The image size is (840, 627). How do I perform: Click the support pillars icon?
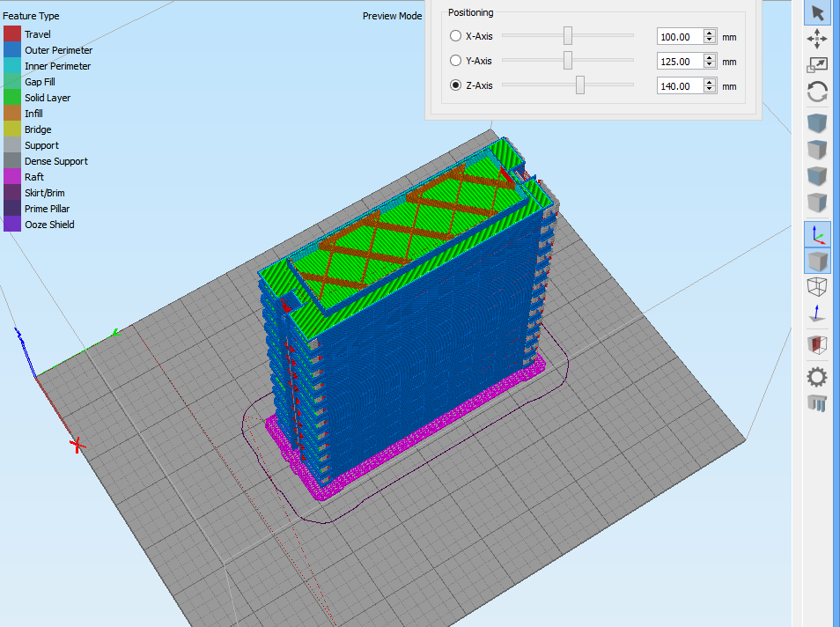coord(817,403)
